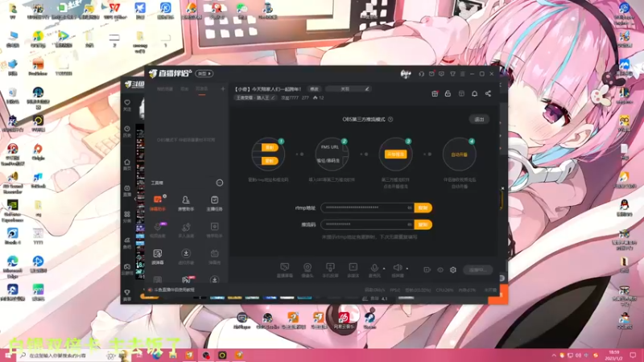Image resolution: width=644 pixels, height=362 pixels.
Task: Click the announcement field with pencil icon
Action: (x=349, y=89)
